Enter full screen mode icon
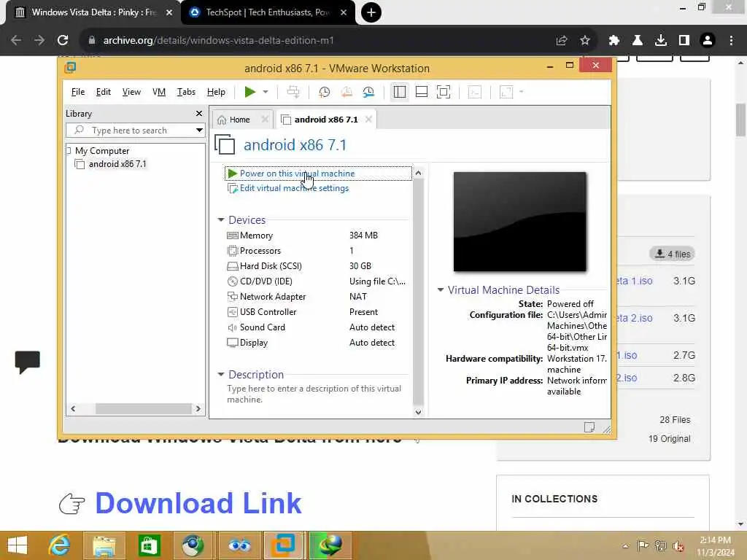This screenshot has width=747, height=560. click(443, 91)
